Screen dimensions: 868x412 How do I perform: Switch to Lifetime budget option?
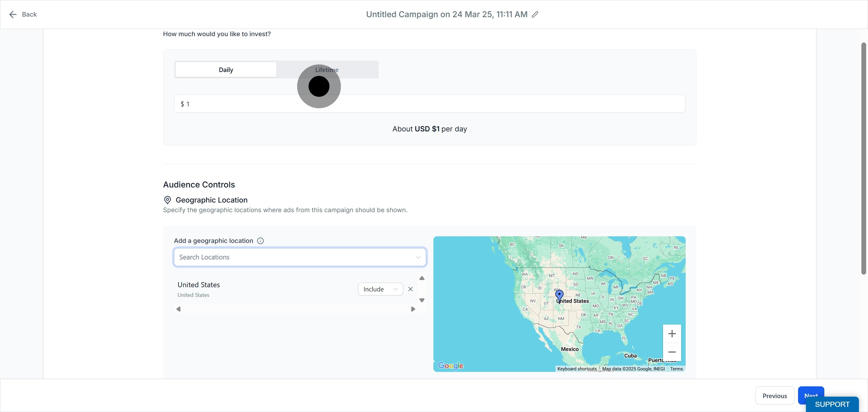[x=327, y=70]
